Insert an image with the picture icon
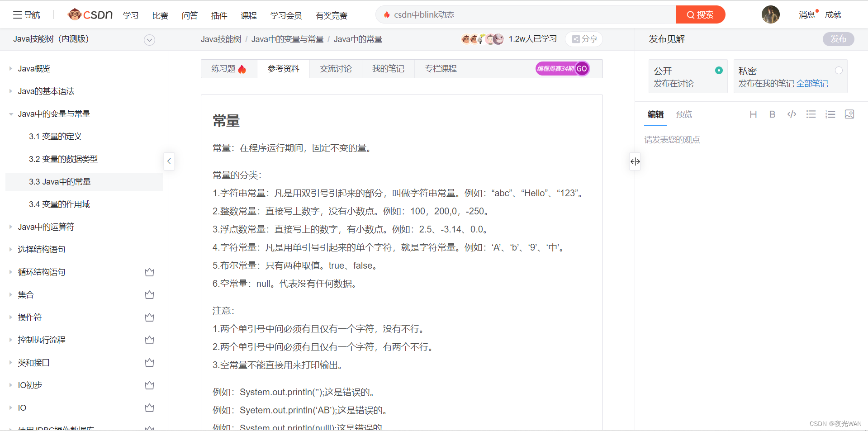 click(849, 114)
